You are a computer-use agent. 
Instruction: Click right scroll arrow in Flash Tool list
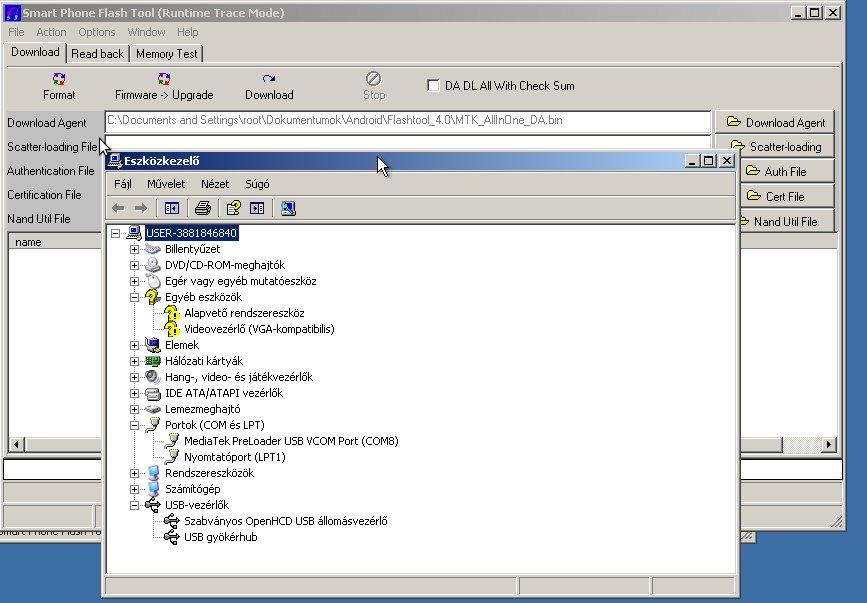click(x=828, y=444)
